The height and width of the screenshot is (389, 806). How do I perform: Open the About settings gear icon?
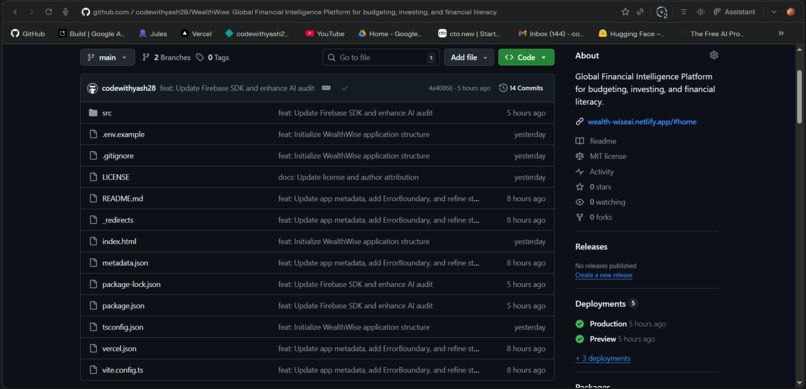[x=713, y=55]
